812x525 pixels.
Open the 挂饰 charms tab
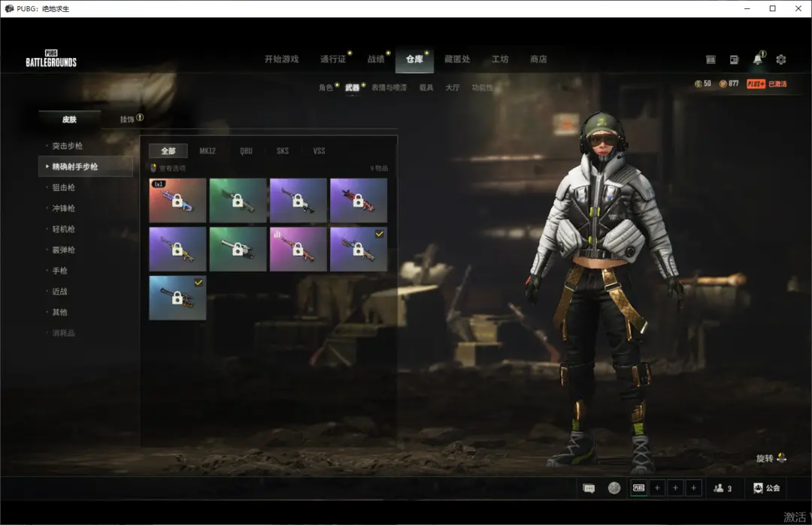coord(131,119)
